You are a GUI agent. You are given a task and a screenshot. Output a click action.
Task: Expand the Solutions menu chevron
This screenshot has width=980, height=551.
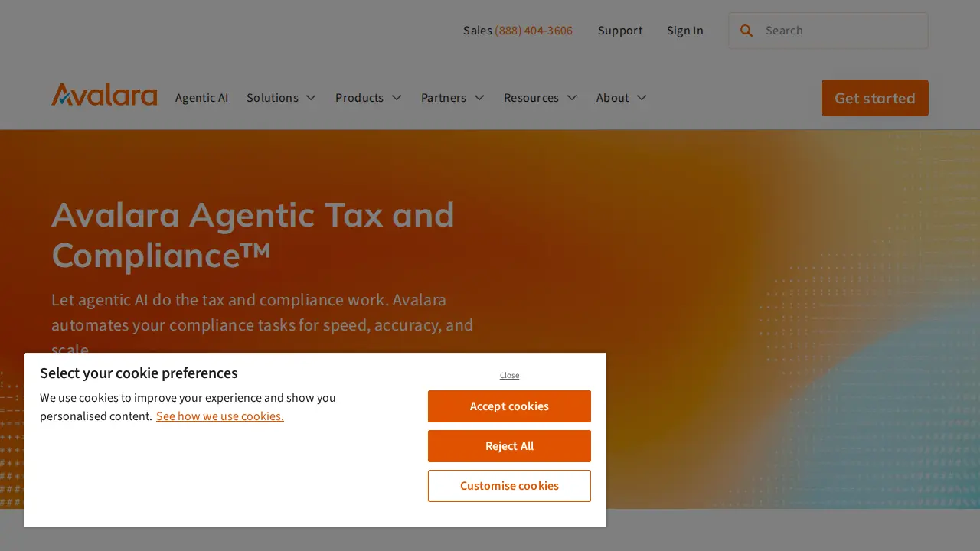click(311, 98)
